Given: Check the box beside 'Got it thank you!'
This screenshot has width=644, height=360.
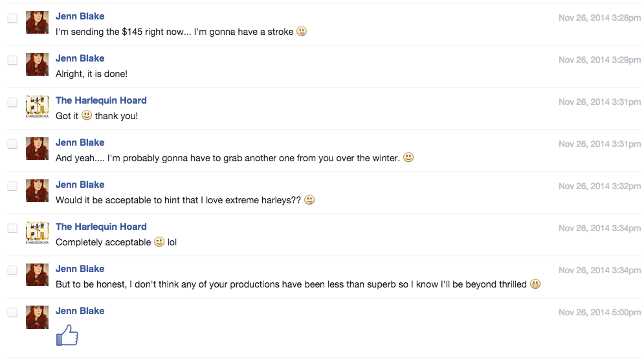Looking at the screenshot, I should 12,102.
